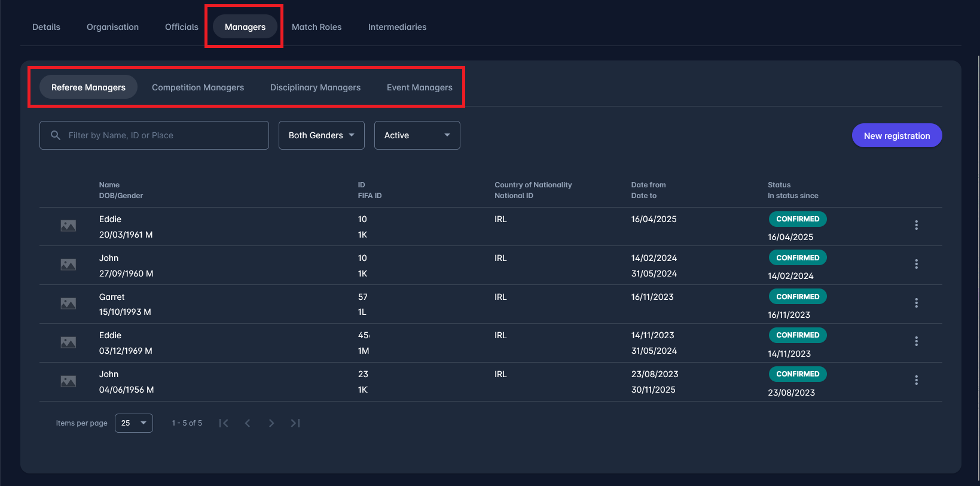Go to the previous page of results
The width and height of the screenshot is (980, 486).
tap(248, 423)
